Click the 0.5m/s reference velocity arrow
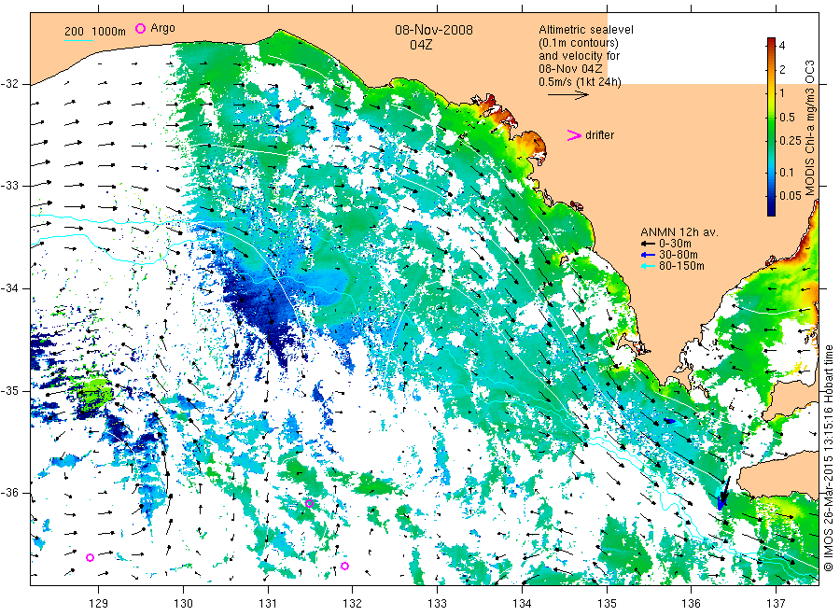The image size is (840, 616). tap(567, 95)
